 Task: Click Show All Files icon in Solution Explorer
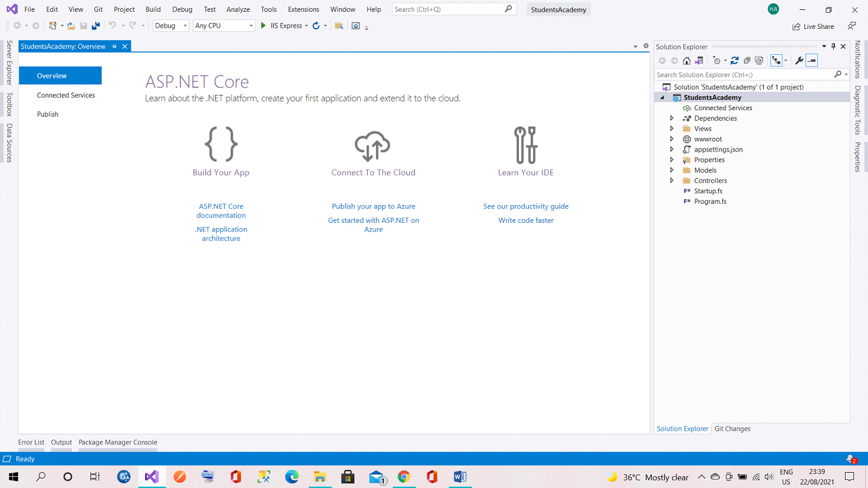pos(759,61)
